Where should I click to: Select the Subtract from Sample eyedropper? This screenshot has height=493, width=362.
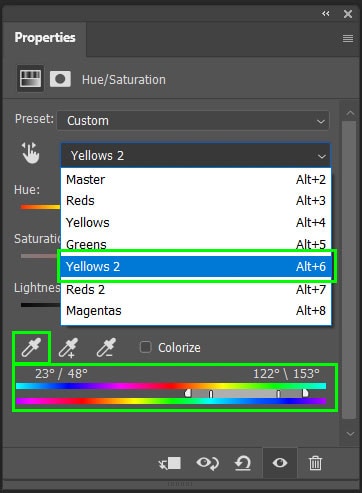106,347
